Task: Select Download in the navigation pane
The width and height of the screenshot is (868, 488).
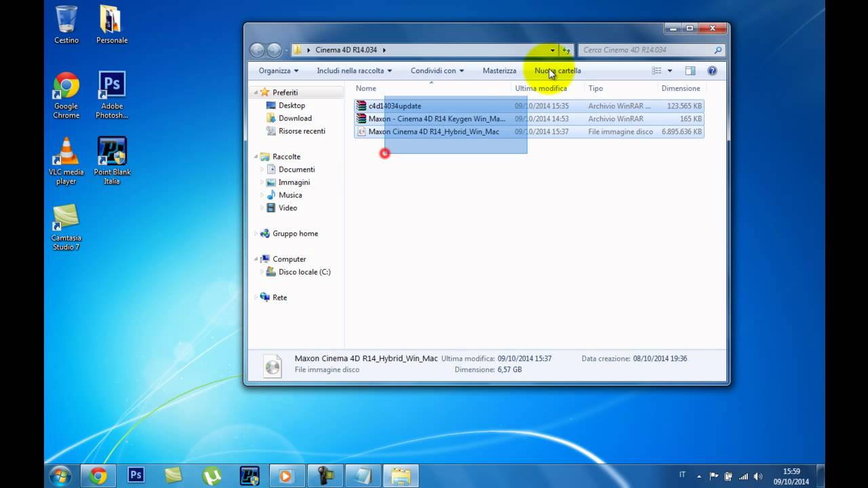Action: pyautogui.click(x=295, y=118)
